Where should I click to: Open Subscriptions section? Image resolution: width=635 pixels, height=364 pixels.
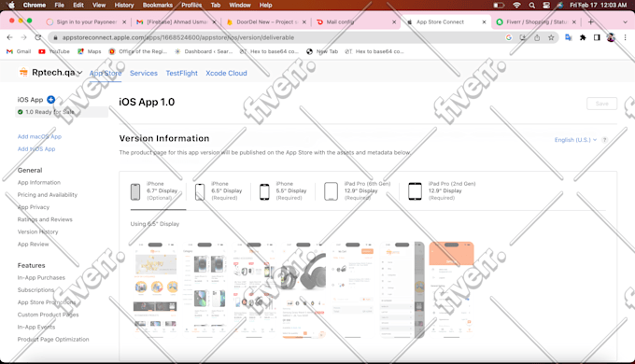tap(35, 290)
